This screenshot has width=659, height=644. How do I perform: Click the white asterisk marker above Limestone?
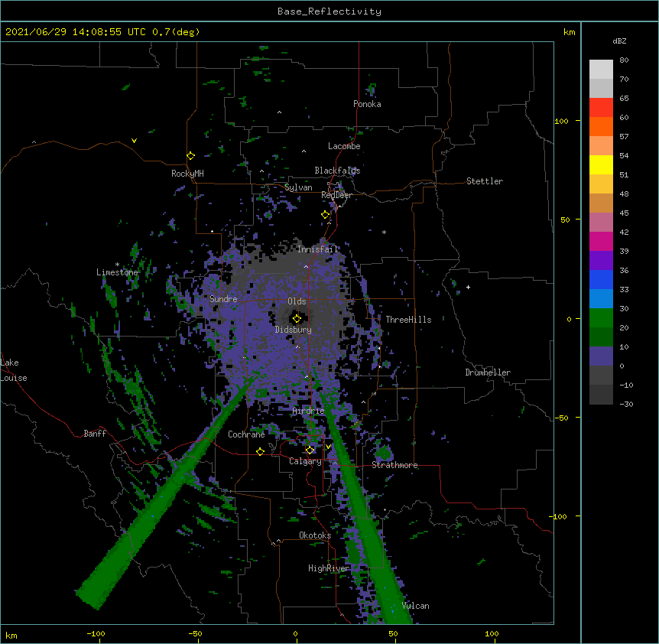(117, 265)
